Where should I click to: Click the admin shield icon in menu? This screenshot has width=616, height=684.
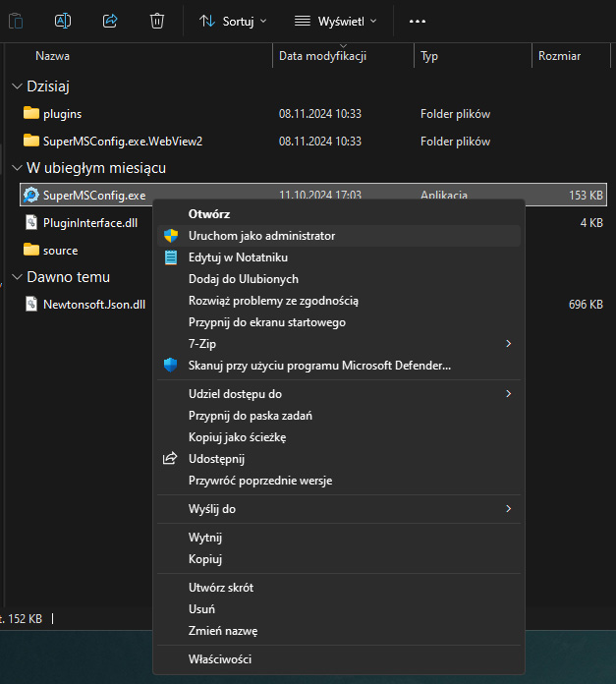(171, 236)
